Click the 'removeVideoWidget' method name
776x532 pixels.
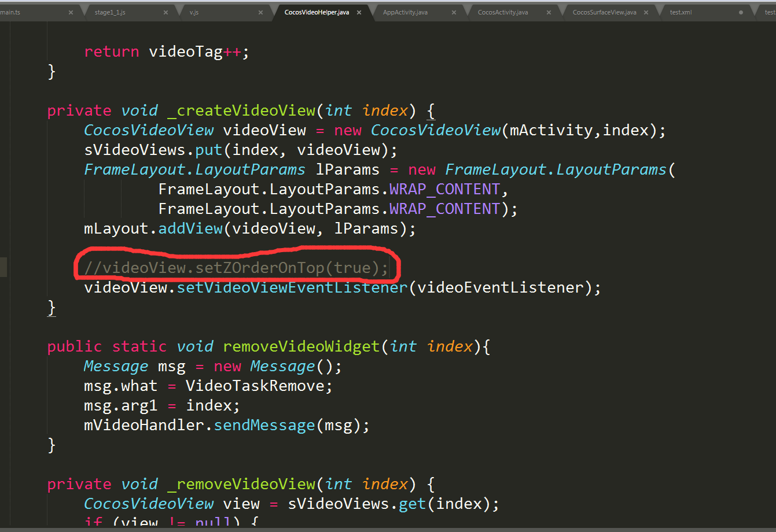pyautogui.click(x=301, y=346)
